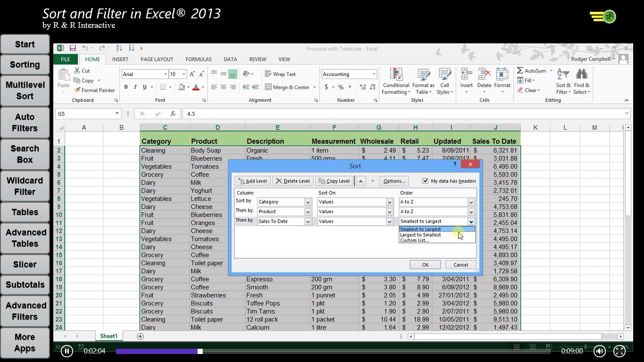Toggle bold formatting on selected cell
This screenshot has height=362, width=644.
click(126, 87)
